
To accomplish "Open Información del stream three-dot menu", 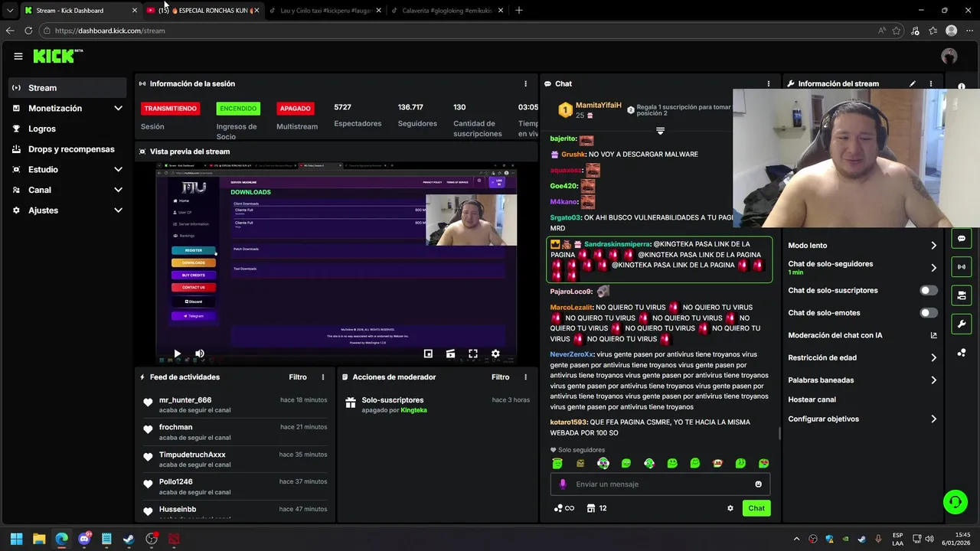I will (931, 83).
